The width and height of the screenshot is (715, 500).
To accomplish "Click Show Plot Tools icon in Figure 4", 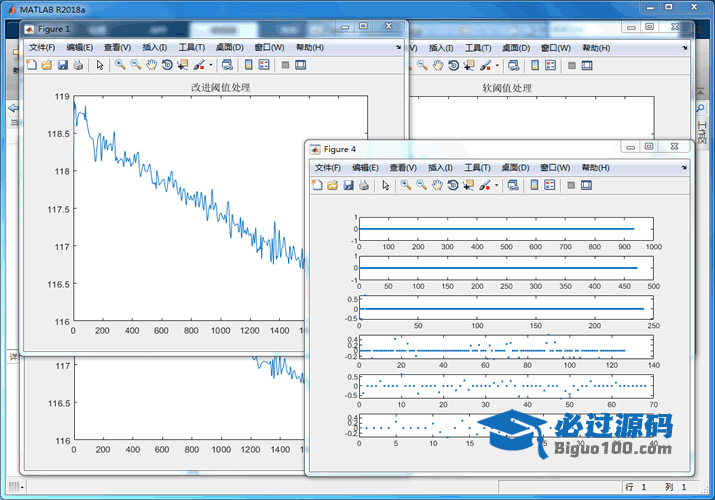I will (586, 185).
